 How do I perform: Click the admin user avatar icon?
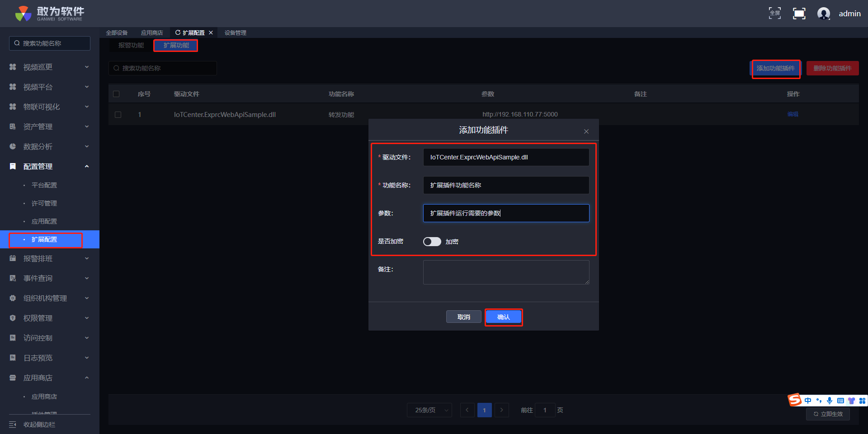click(x=823, y=14)
